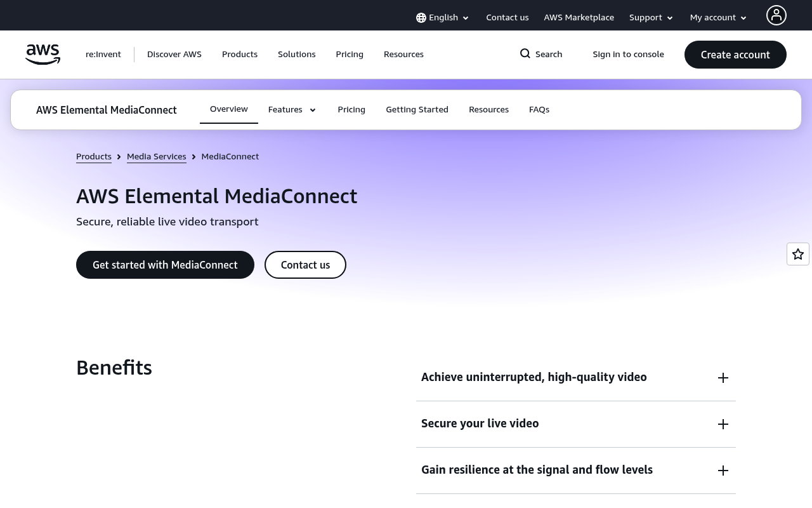Select the Overview tab

[x=229, y=109]
